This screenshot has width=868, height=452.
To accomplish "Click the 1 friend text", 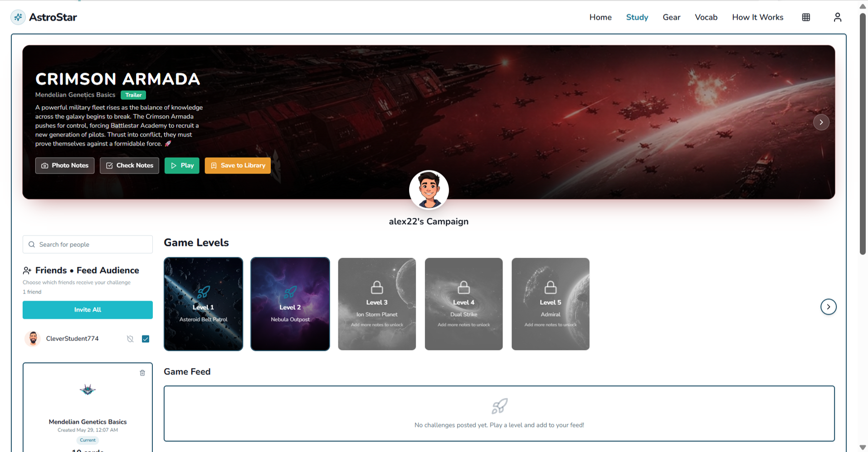I will click(x=32, y=292).
